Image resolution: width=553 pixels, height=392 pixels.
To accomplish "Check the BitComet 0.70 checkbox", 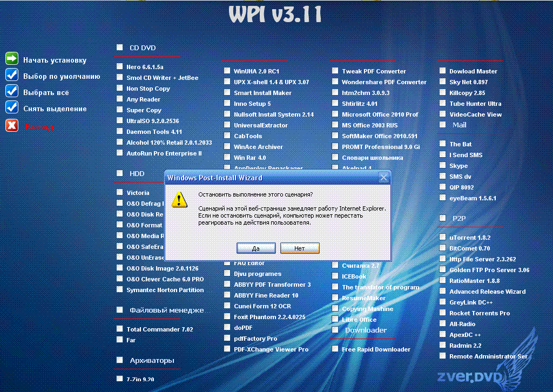I will pyautogui.click(x=443, y=248).
